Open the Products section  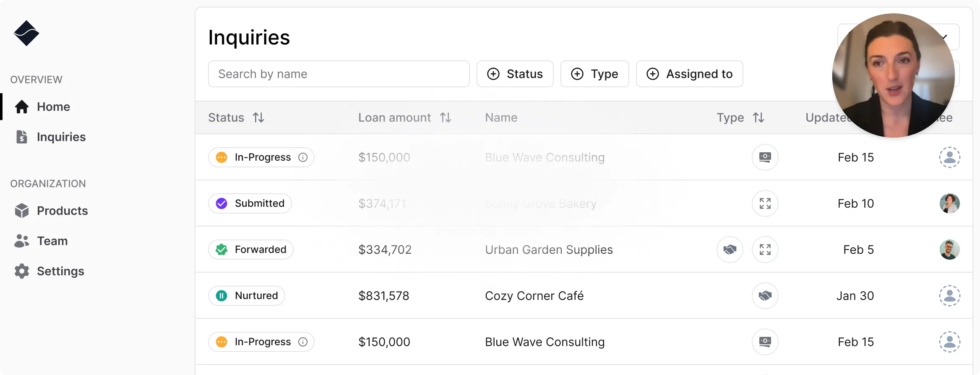coord(62,211)
